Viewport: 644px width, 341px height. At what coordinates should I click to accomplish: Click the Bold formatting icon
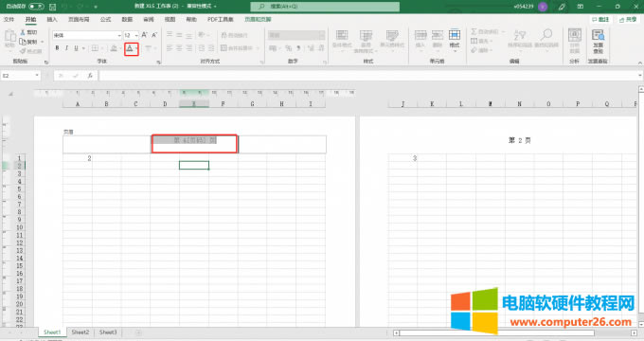click(x=57, y=48)
